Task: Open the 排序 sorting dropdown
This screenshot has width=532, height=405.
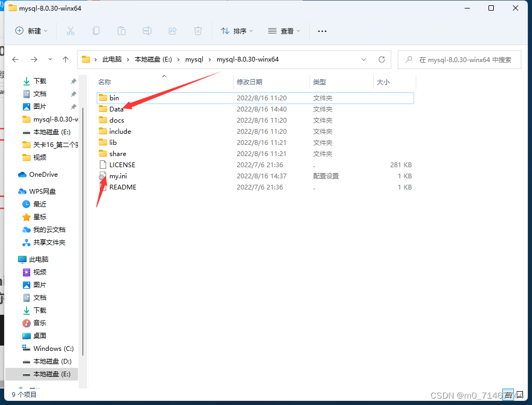Action: (237, 31)
